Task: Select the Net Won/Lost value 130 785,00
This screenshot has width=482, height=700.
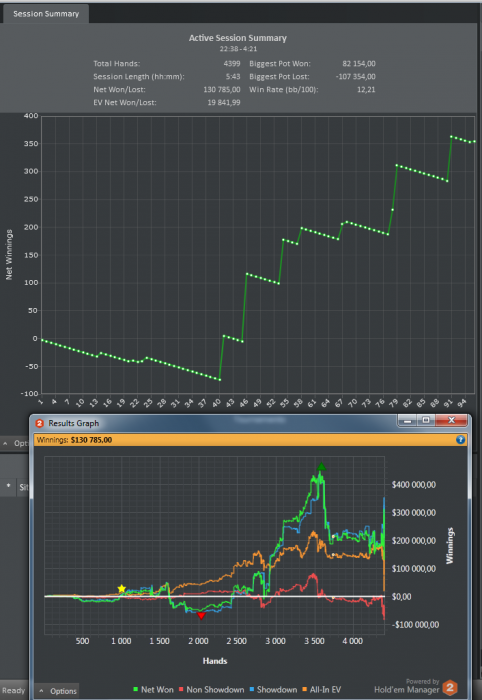Action: tap(222, 90)
